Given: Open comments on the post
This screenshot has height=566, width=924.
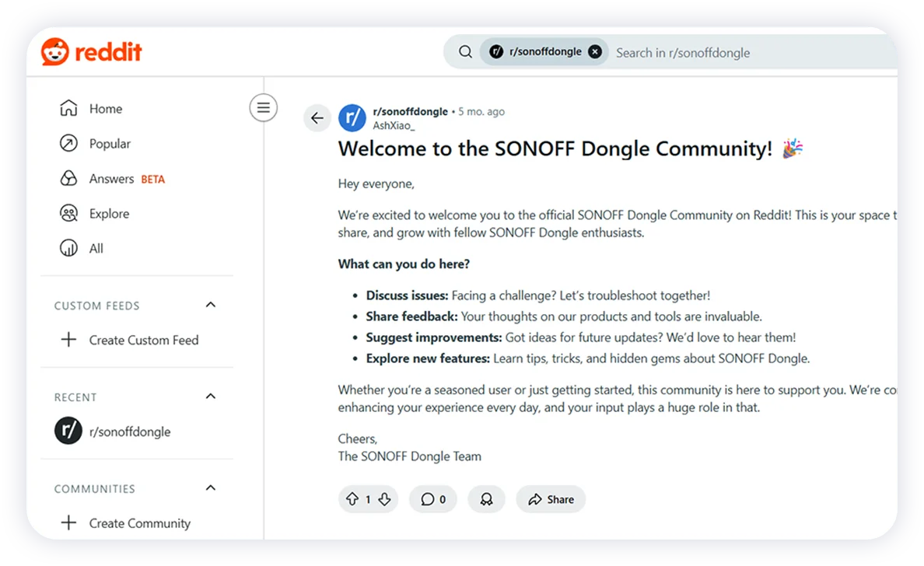Looking at the screenshot, I should pyautogui.click(x=433, y=499).
